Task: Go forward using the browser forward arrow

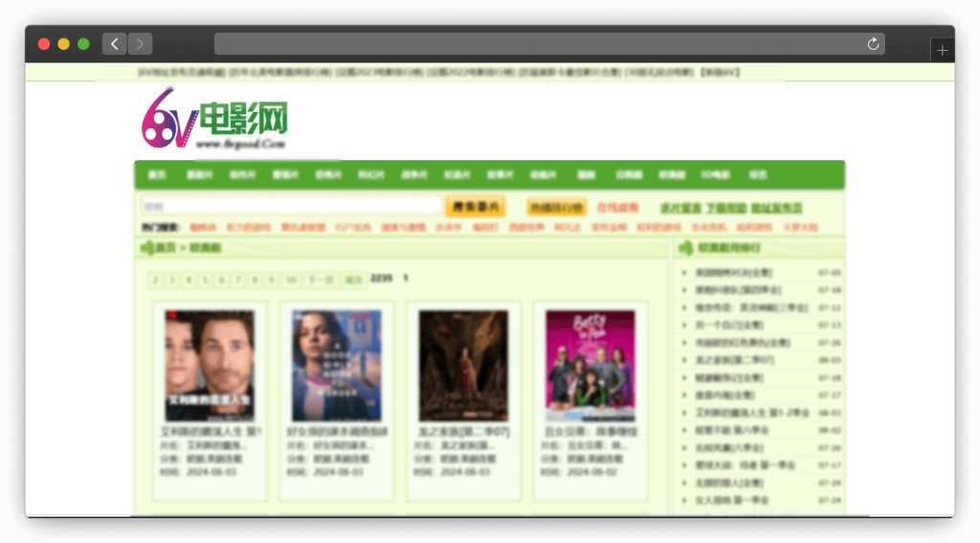Action: point(140,44)
